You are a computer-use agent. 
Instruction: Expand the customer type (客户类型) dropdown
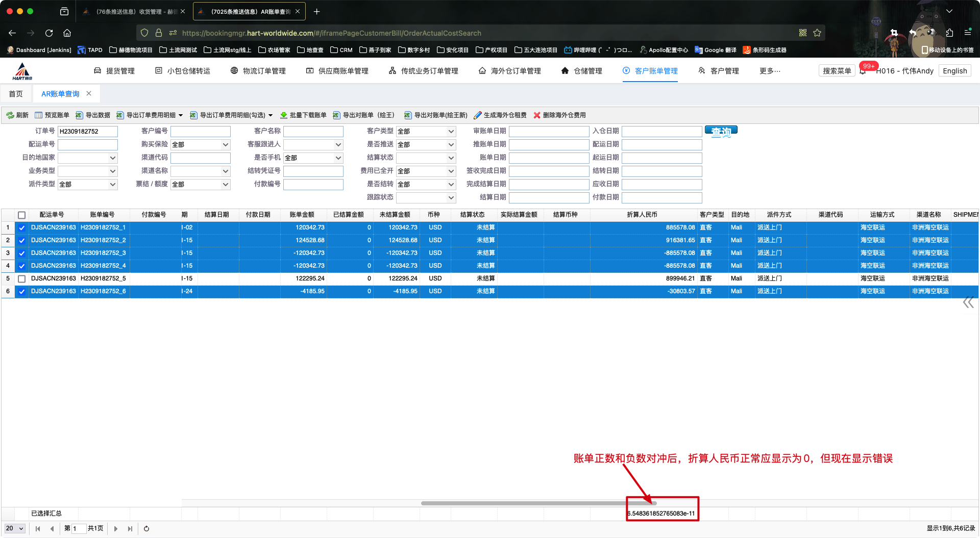point(426,132)
